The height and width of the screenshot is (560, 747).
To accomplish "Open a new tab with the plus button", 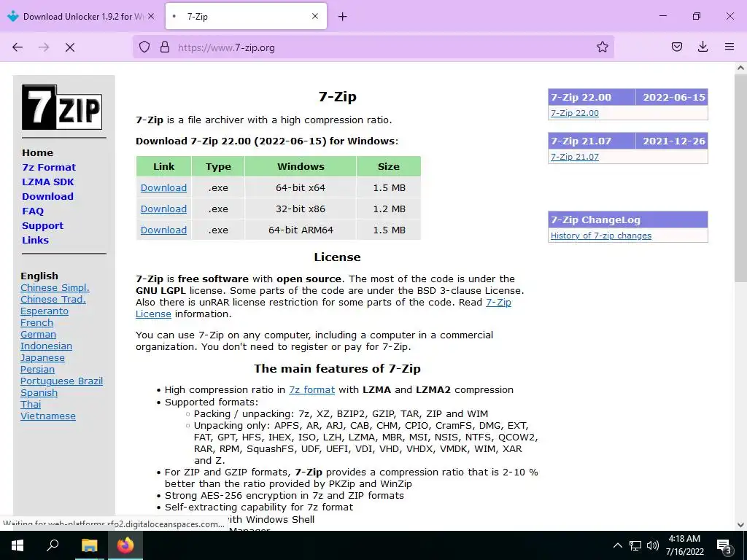I will click(x=343, y=17).
